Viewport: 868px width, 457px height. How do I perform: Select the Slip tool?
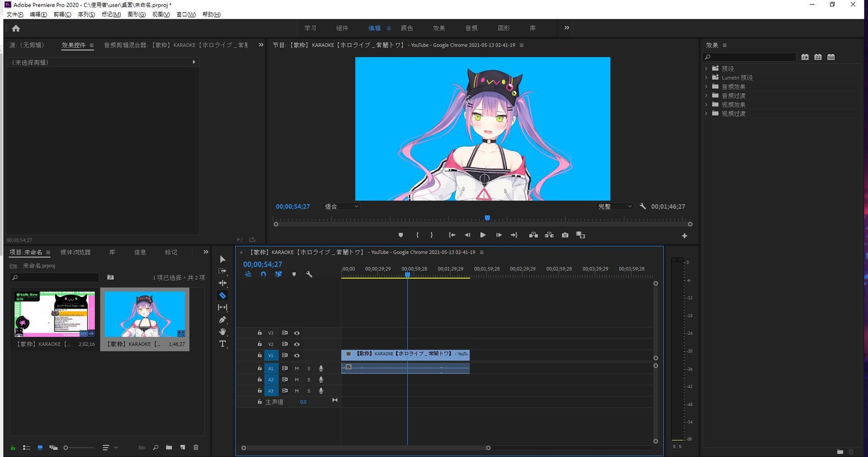[x=222, y=307]
